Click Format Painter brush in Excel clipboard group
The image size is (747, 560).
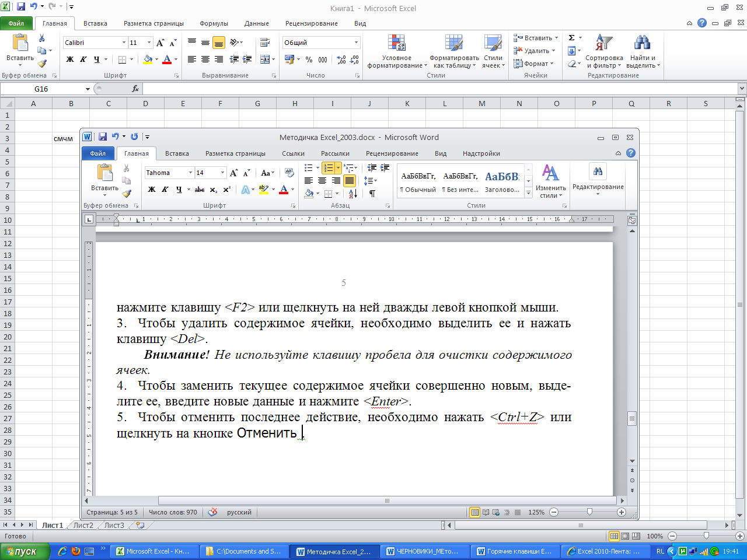(x=41, y=64)
